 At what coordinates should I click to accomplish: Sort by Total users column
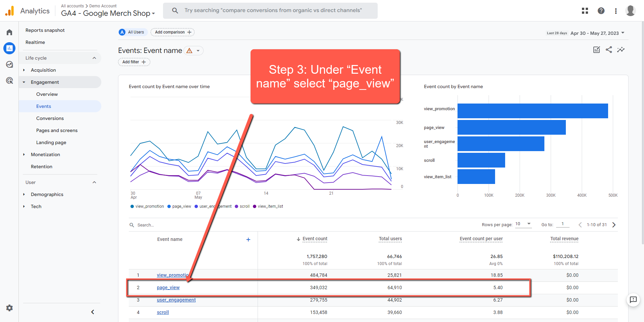click(x=390, y=239)
